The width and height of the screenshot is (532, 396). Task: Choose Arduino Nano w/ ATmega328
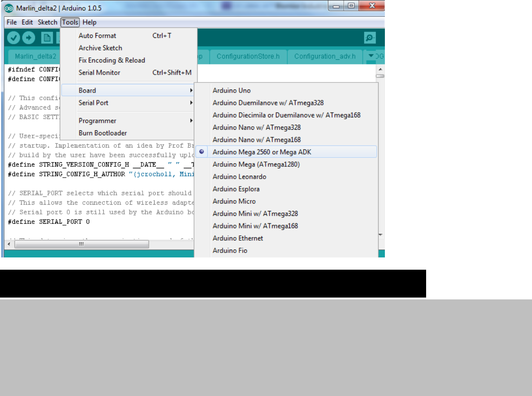click(x=286, y=127)
